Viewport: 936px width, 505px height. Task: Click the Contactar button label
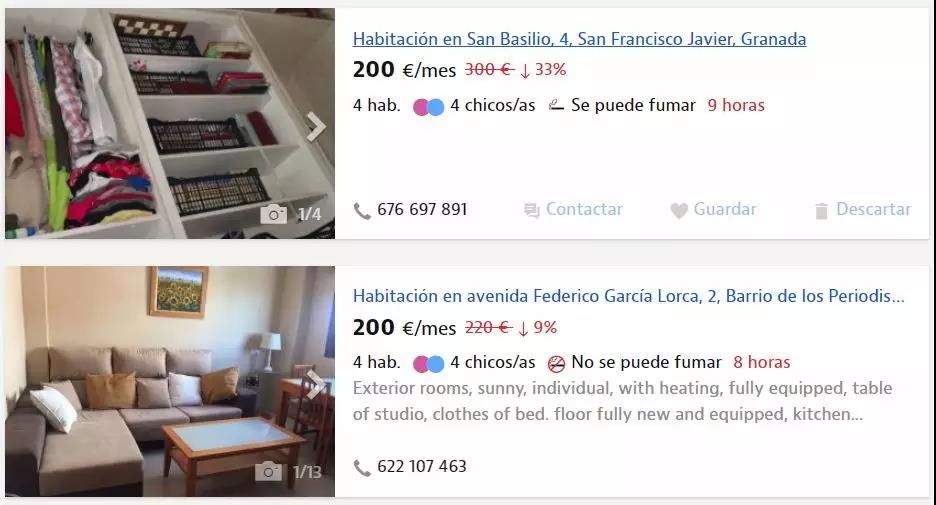tap(584, 209)
